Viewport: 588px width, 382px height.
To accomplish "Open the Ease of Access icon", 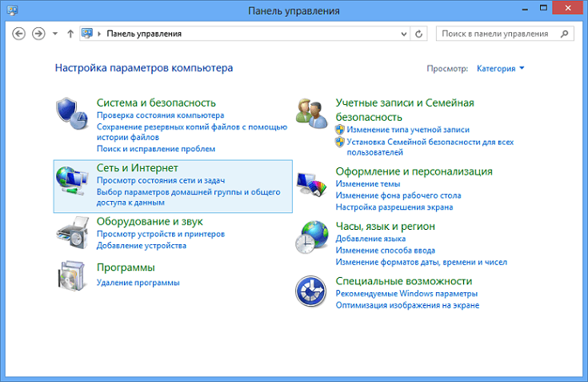I will [x=310, y=292].
